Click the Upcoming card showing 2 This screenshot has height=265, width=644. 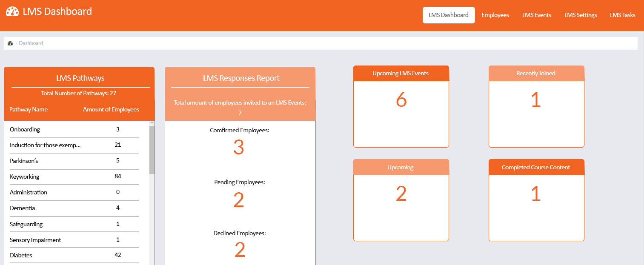[401, 200]
